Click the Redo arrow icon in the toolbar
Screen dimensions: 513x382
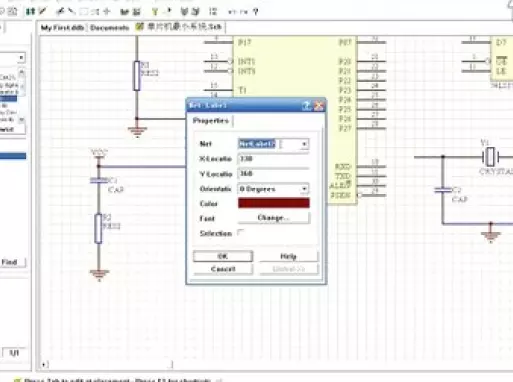tap(244, 12)
